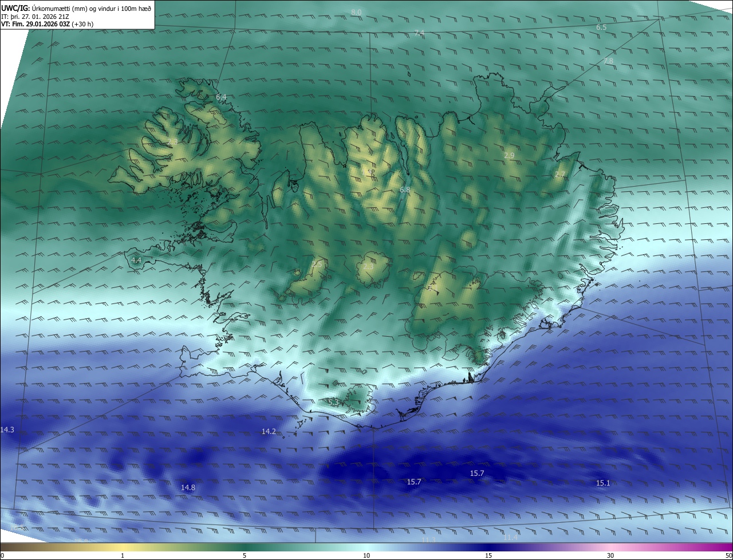This screenshot has width=733, height=560.
Task: Click the 2.9 value label over northeast Iceland
Action: [x=509, y=156]
